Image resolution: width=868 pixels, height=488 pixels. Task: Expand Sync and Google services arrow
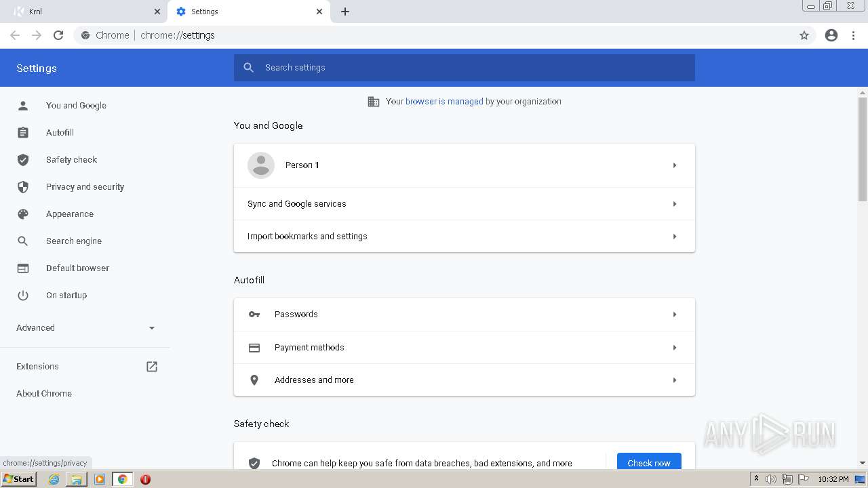675,204
